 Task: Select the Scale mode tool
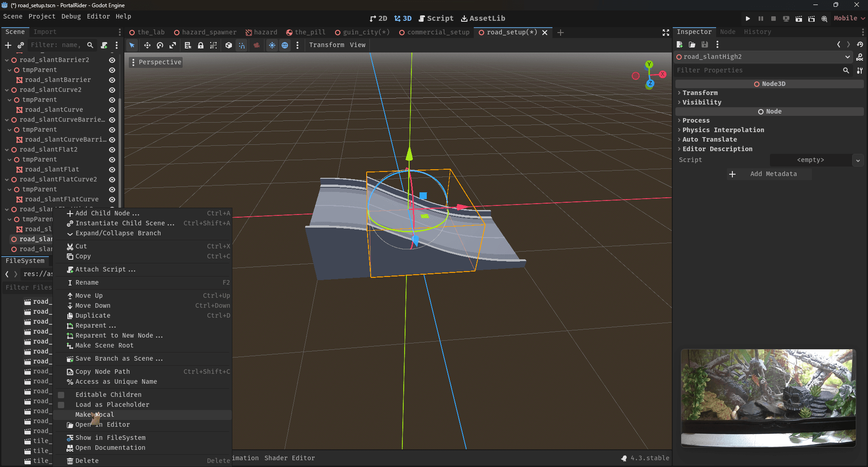point(173,45)
